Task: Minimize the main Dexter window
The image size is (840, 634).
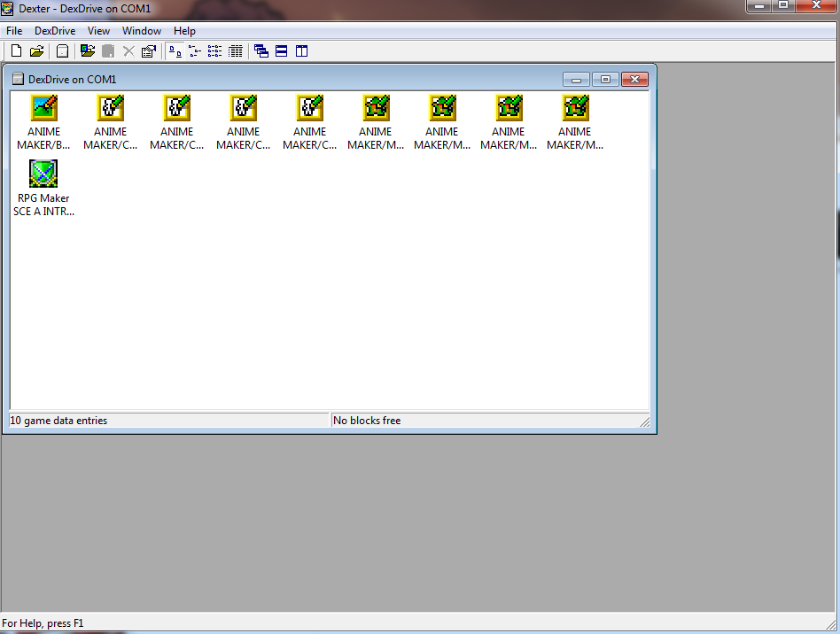Action: click(758, 5)
